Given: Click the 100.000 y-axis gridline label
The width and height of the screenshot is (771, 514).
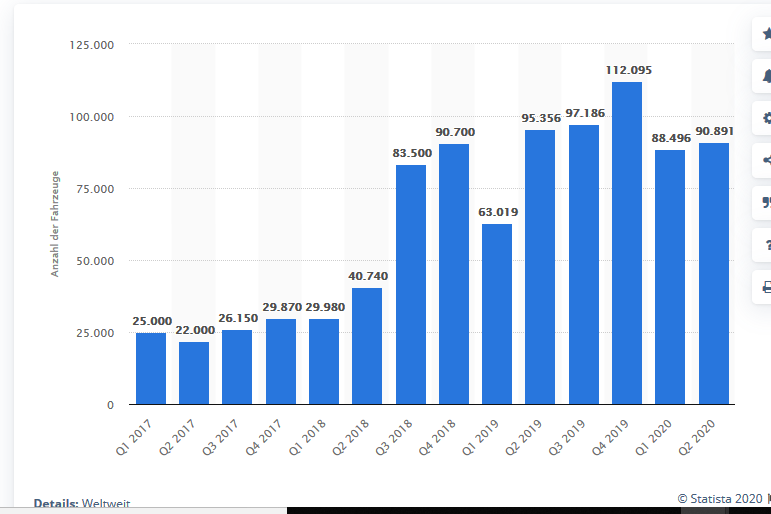Looking at the screenshot, I should pos(91,117).
